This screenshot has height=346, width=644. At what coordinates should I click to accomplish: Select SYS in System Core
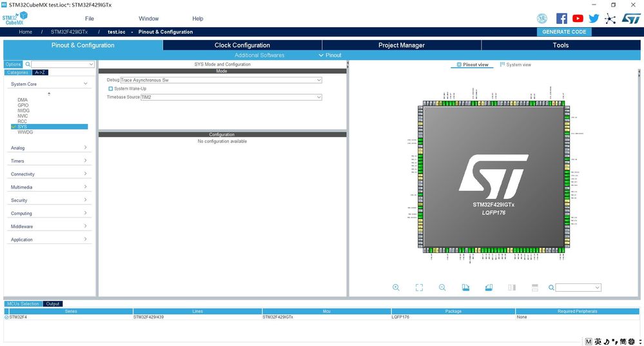pyautogui.click(x=49, y=127)
